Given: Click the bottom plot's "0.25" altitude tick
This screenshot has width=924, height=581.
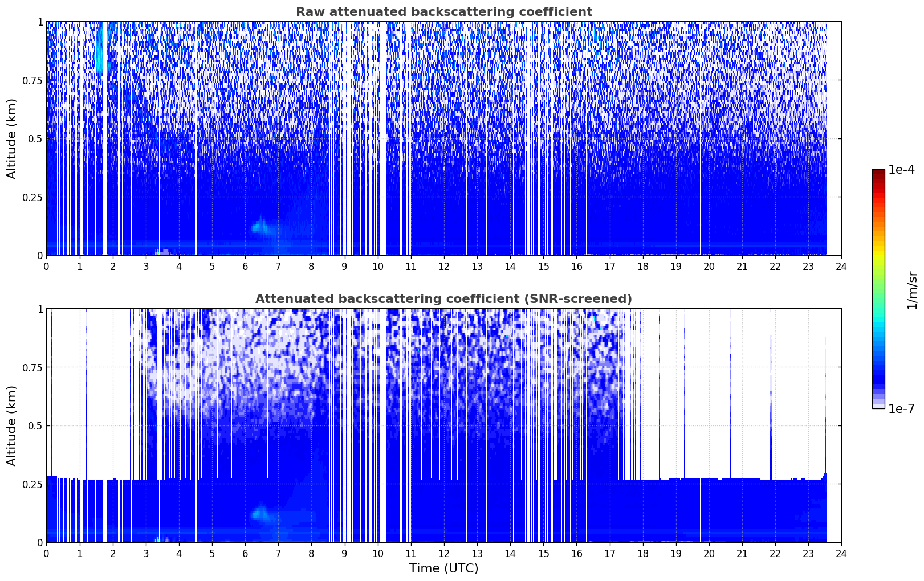Looking at the screenshot, I should 33,484.
